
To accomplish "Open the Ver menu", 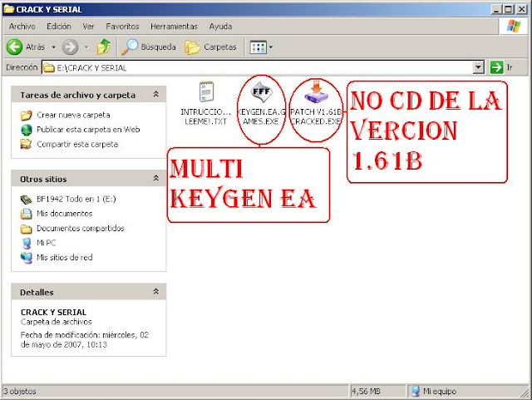I will pos(88,27).
